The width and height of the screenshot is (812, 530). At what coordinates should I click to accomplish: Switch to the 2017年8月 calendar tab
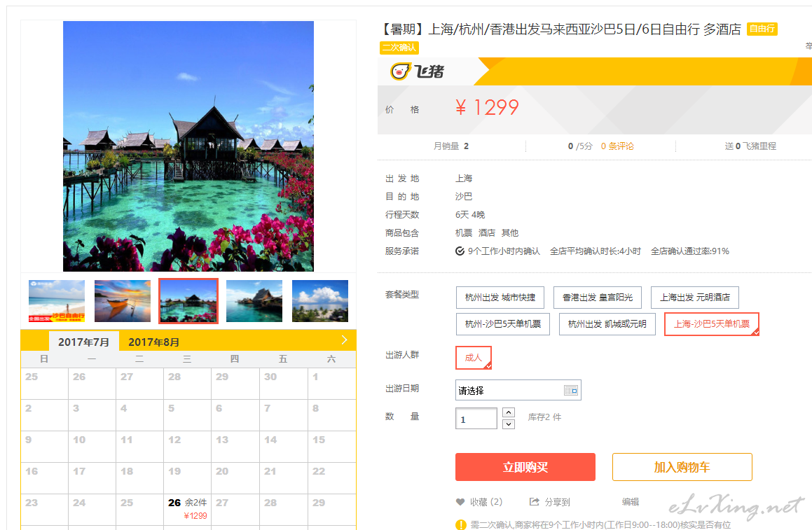point(154,342)
